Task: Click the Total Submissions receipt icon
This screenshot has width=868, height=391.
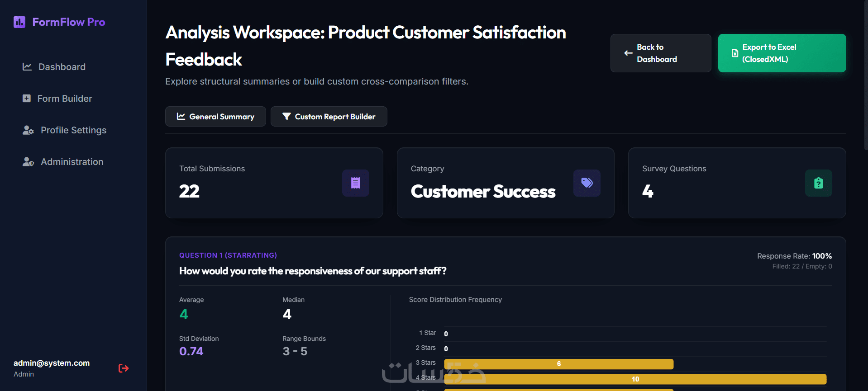Action: point(356,183)
